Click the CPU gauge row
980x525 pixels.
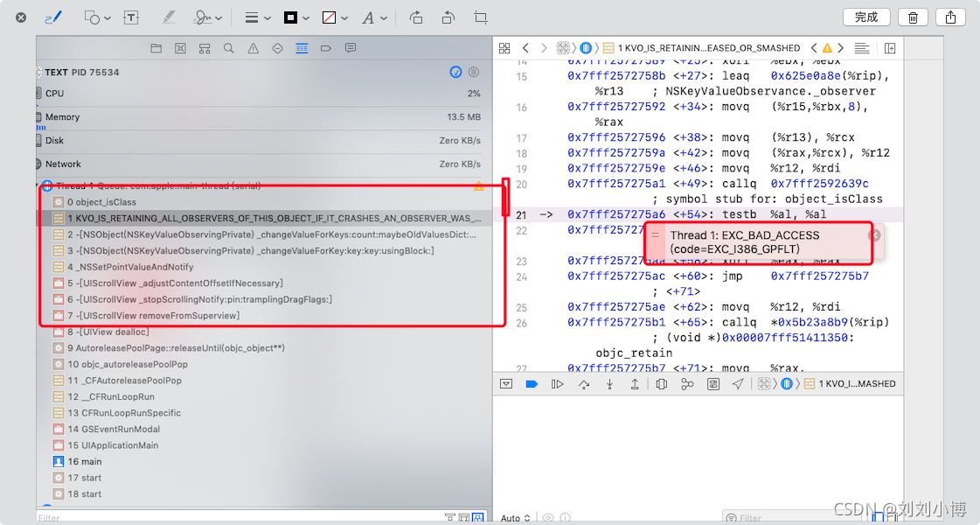coord(260,94)
